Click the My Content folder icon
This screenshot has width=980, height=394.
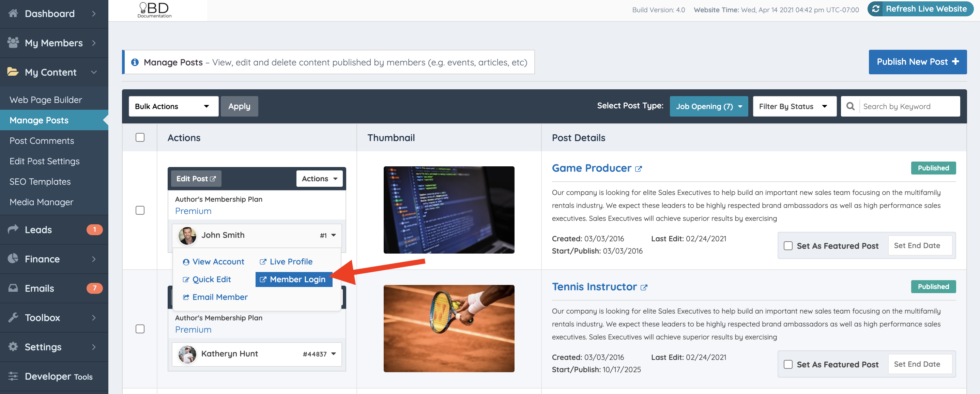coord(13,72)
